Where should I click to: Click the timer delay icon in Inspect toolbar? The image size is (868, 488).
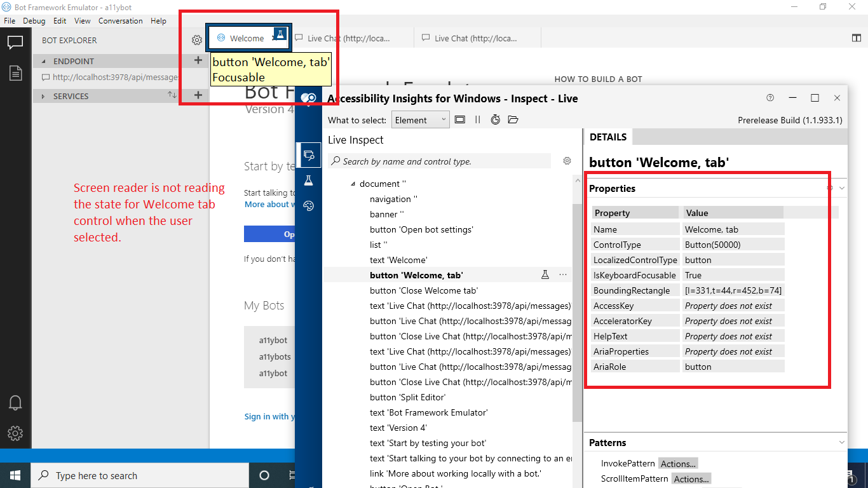pos(496,119)
